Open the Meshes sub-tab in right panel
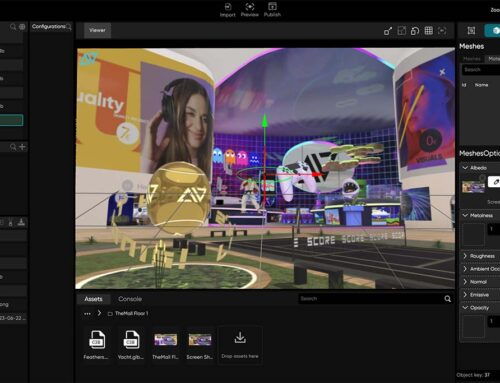This screenshot has width=500, height=383. (x=472, y=59)
